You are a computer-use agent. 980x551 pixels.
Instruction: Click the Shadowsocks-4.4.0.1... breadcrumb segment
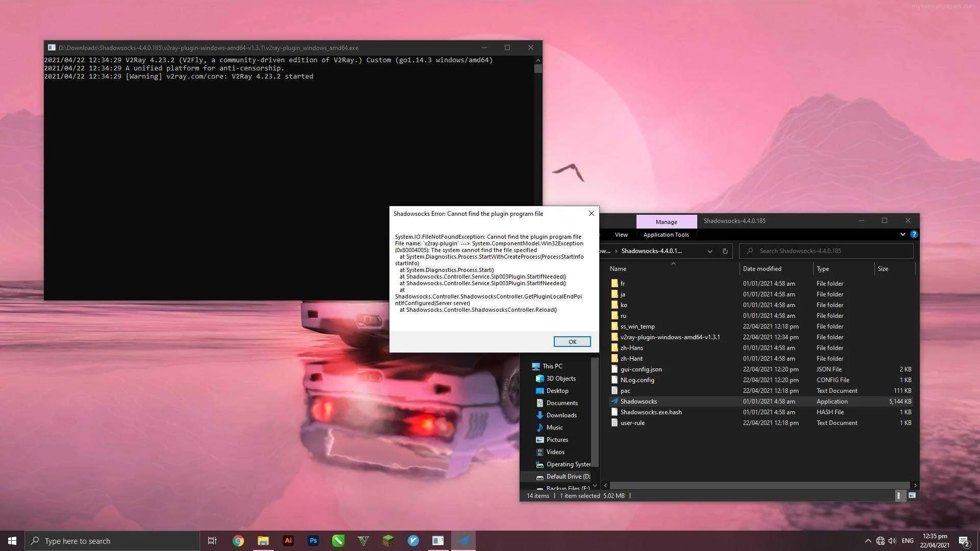coord(651,251)
